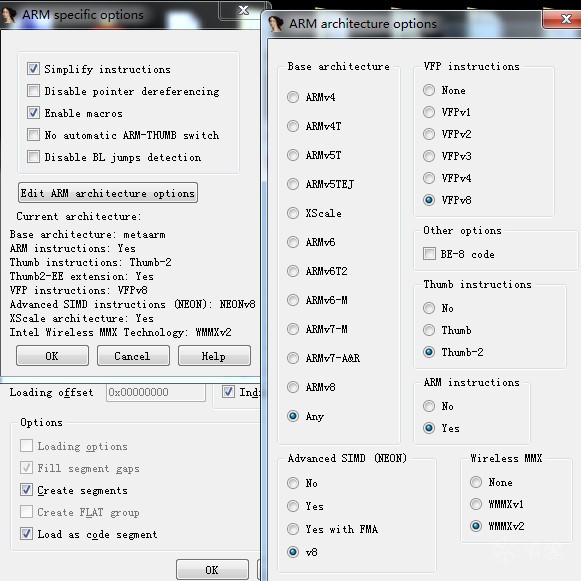
Task: Select ARMv4T base architecture
Action: 293,126
